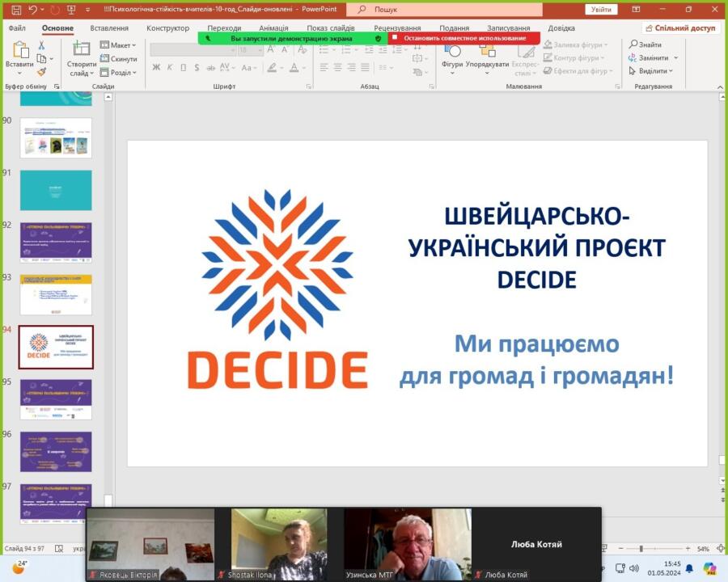728x582 pixels.
Task: Toggle text shadow with the S button
Action: (197, 68)
